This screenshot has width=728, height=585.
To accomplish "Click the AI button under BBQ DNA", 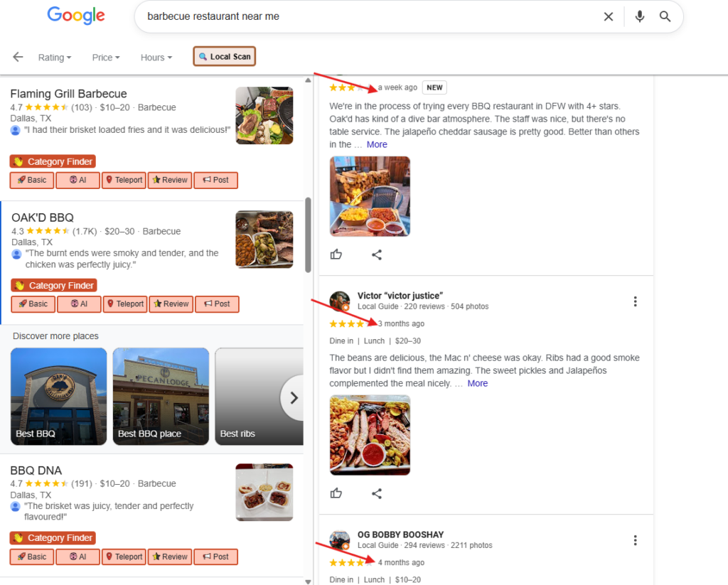I will 77,557.
